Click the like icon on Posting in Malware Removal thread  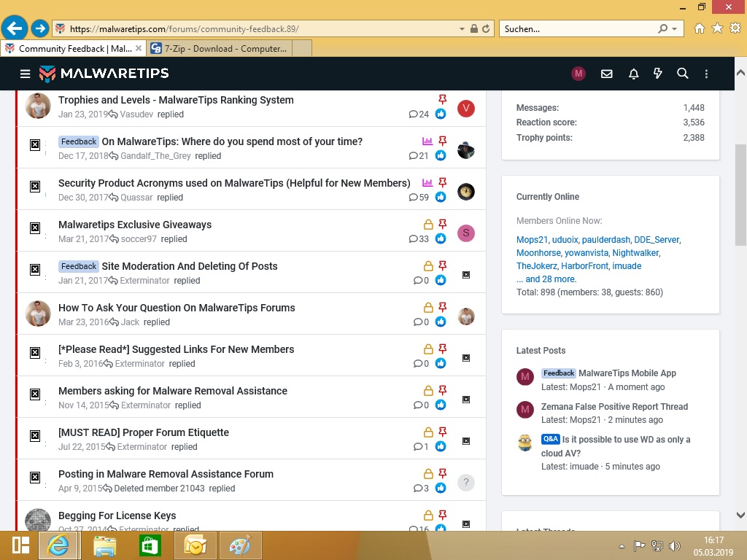pyautogui.click(x=441, y=488)
